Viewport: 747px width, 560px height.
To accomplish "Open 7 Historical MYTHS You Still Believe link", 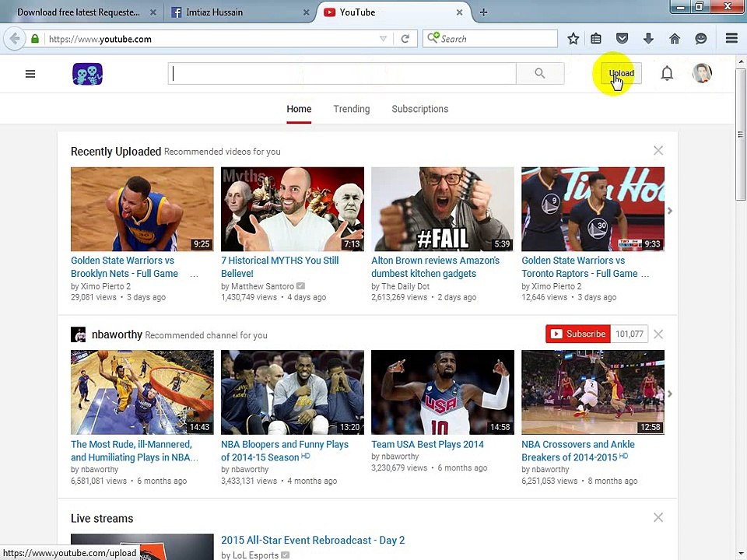I will click(279, 267).
